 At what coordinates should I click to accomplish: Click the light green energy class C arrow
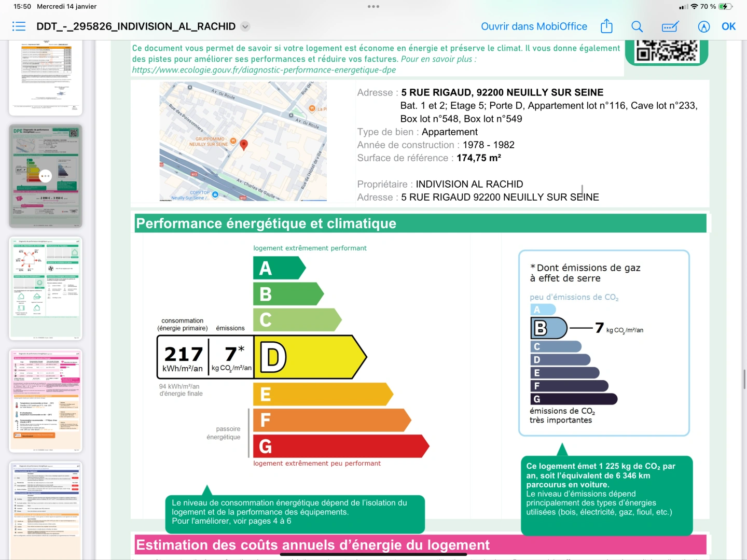(297, 320)
